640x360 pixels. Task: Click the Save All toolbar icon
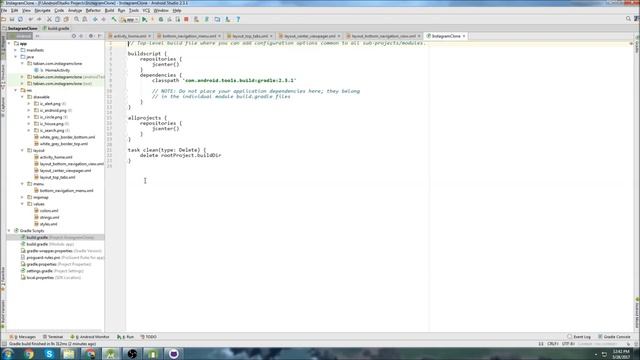coord(12,19)
